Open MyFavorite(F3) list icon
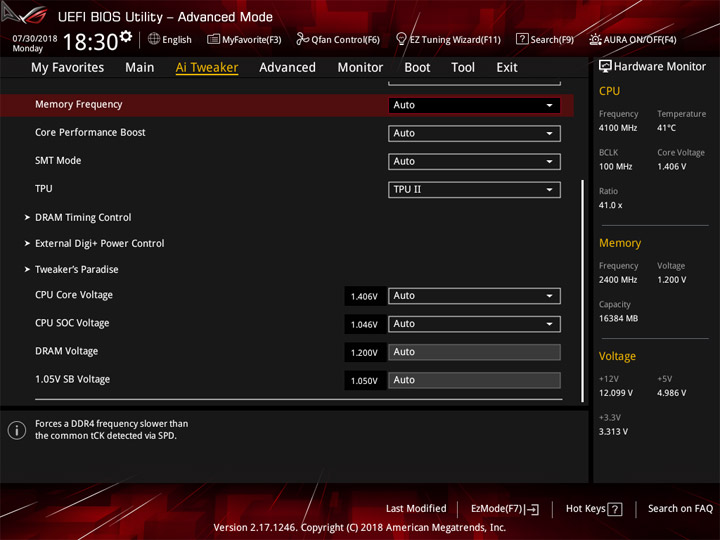This screenshot has height=540, width=720. [213, 39]
